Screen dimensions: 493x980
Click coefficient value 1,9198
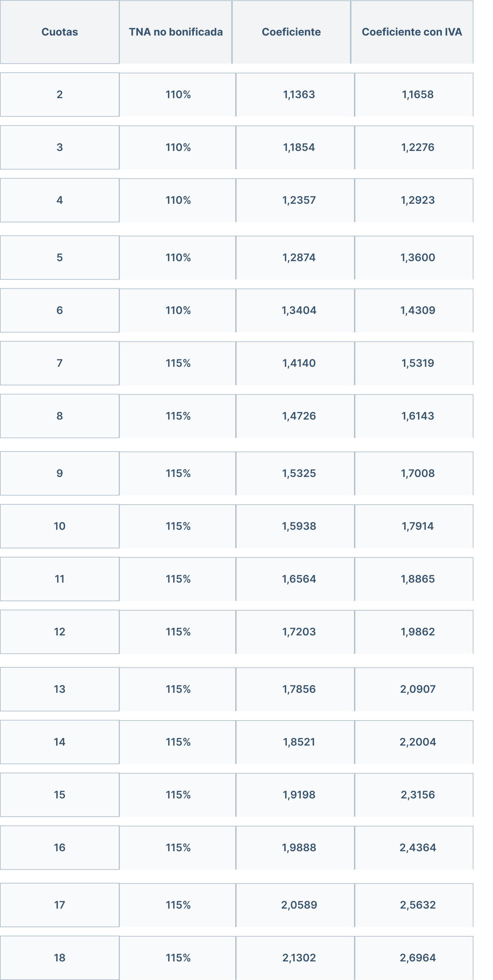click(299, 795)
